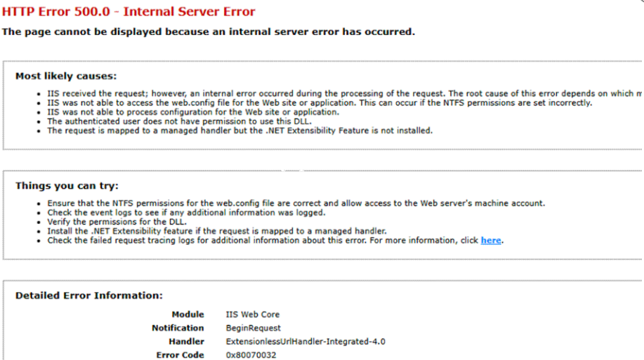Click the 'Most likely causes:' heading

66,76
